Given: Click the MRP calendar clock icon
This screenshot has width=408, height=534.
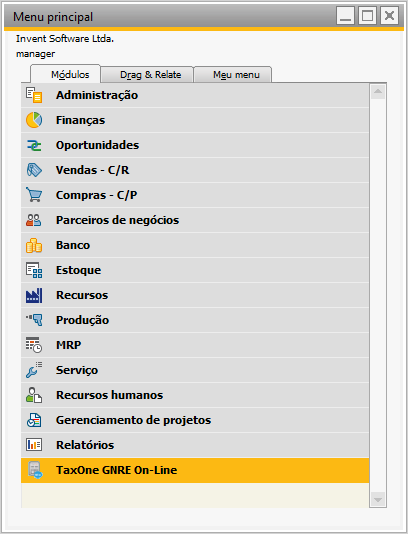Looking at the screenshot, I should (x=34, y=345).
